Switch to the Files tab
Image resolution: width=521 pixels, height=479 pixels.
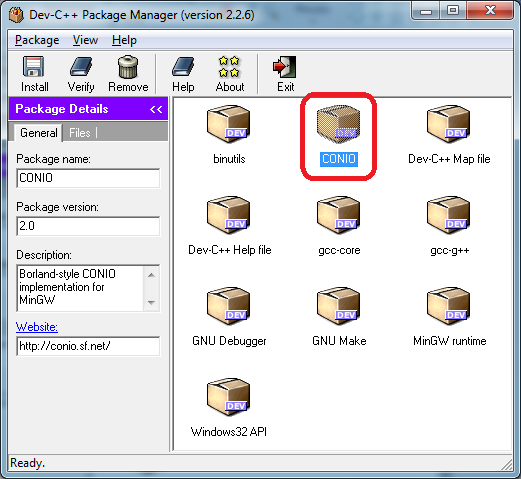coord(80,133)
